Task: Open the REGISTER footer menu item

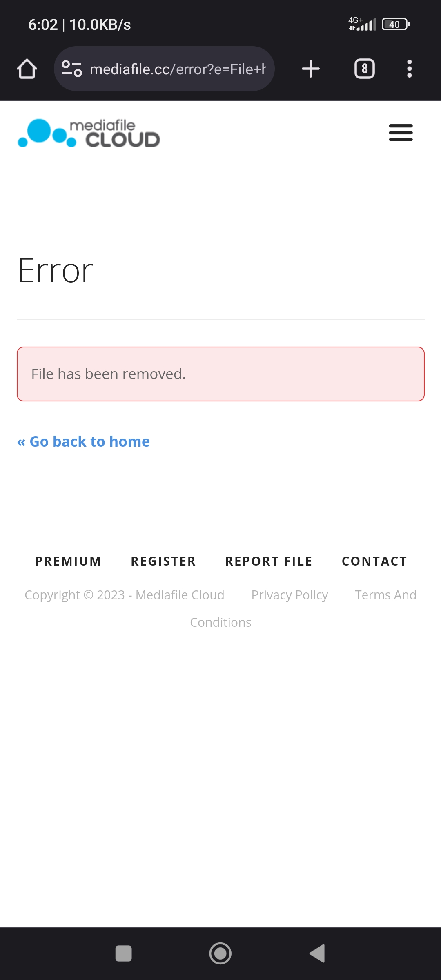Action: [x=163, y=561]
